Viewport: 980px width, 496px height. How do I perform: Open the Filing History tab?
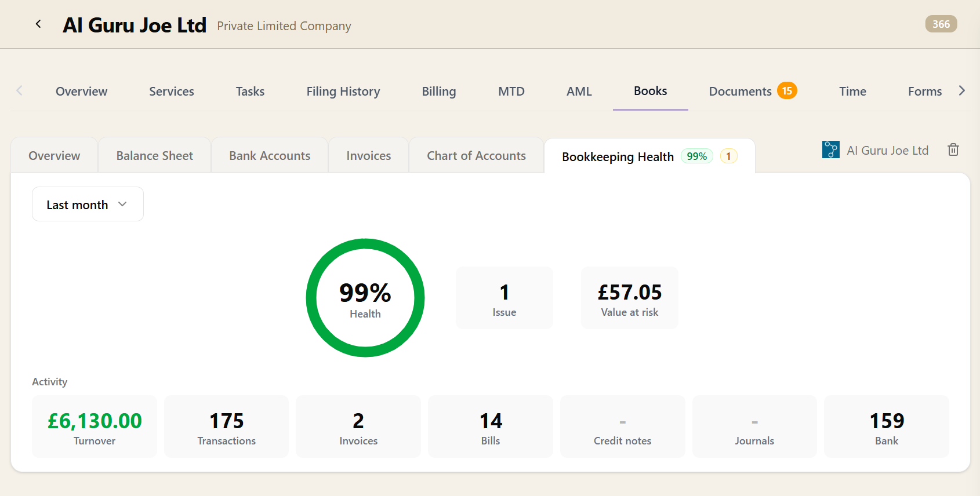point(343,92)
